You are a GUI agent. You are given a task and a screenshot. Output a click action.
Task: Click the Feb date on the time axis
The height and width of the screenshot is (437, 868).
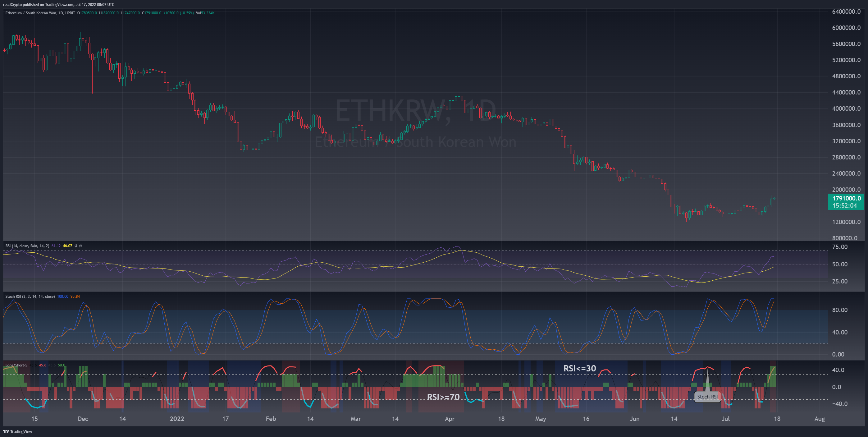[271, 419]
